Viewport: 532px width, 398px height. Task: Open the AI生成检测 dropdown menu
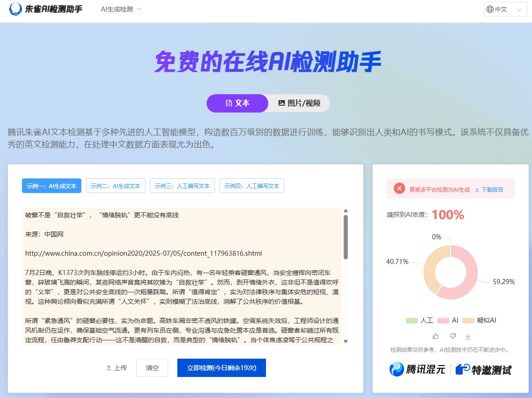pos(120,9)
